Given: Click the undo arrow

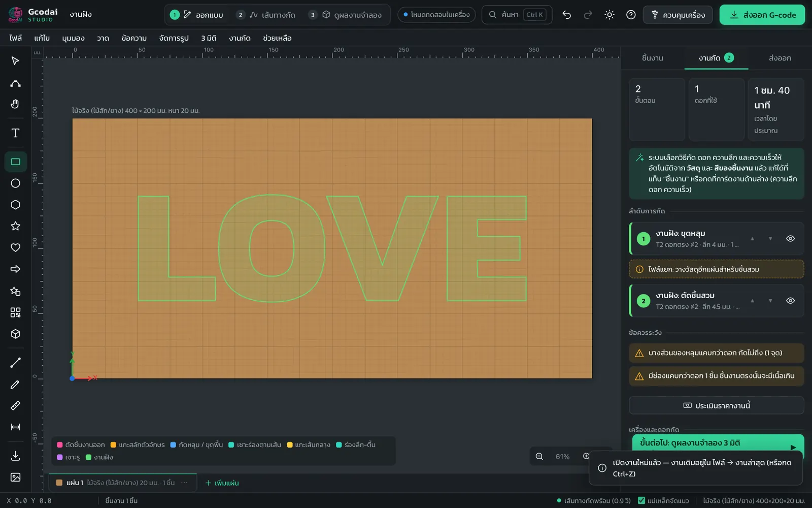Looking at the screenshot, I should (x=566, y=15).
